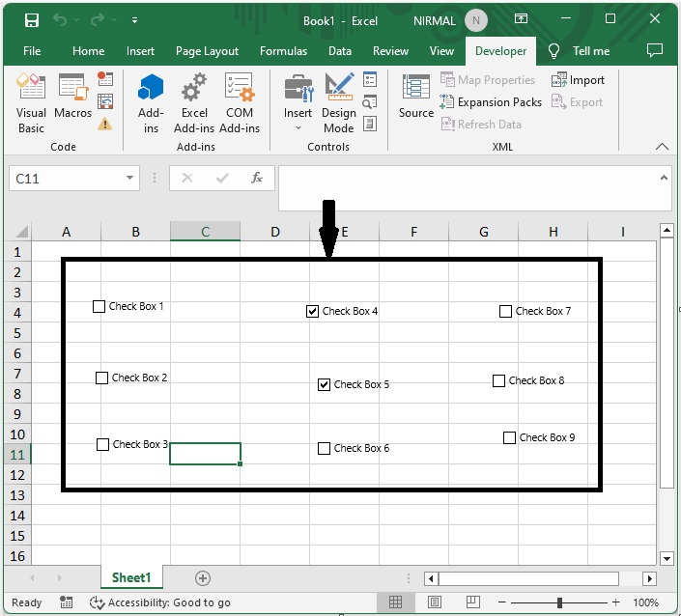Open Redo history dropdown arrow

point(114,20)
